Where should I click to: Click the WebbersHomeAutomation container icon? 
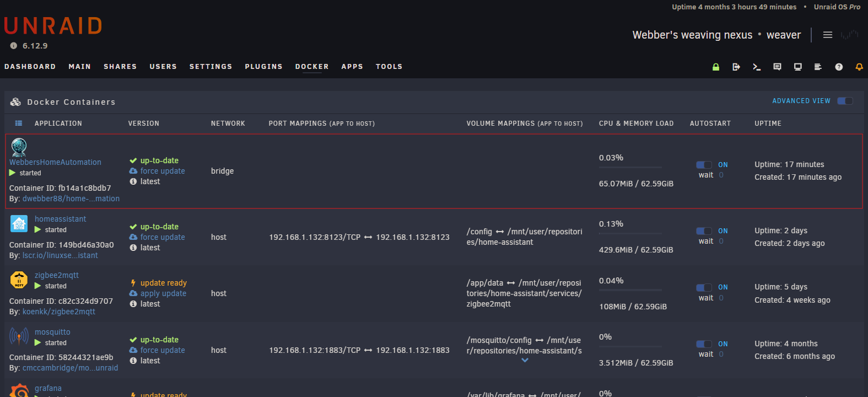(x=19, y=147)
